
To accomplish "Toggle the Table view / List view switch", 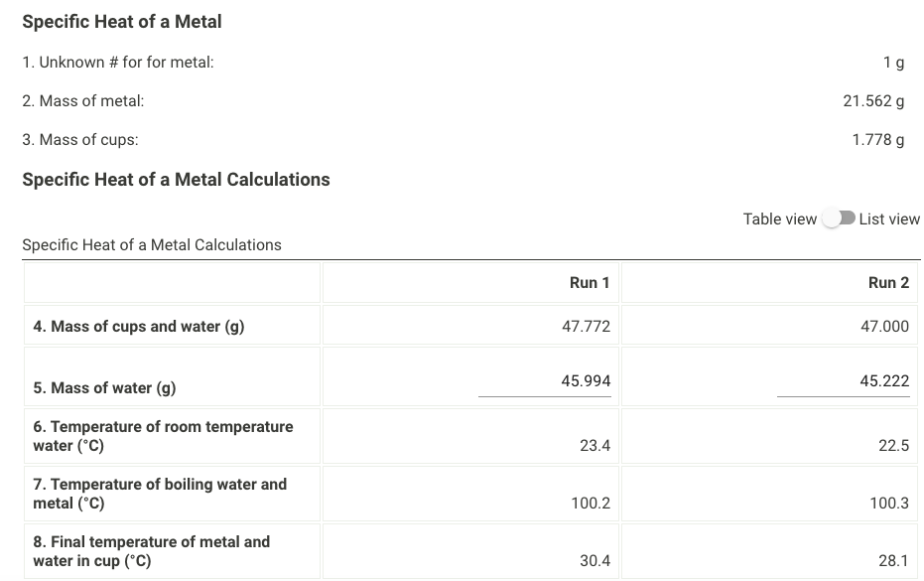I will point(839,218).
